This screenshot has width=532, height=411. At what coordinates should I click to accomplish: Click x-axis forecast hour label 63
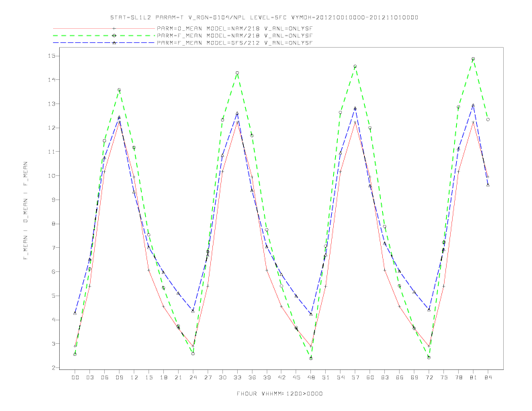[385, 377]
